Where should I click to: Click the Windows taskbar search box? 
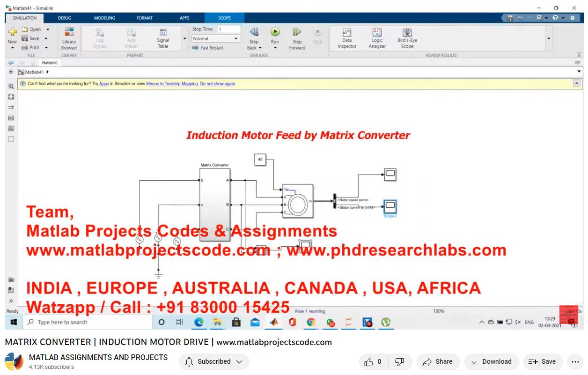tap(88, 322)
